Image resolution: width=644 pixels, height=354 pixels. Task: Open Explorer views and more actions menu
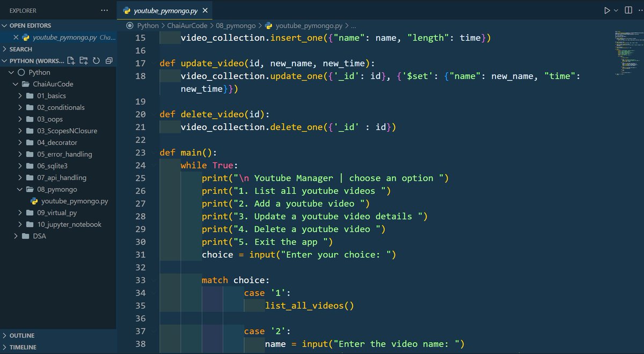tap(104, 10)
